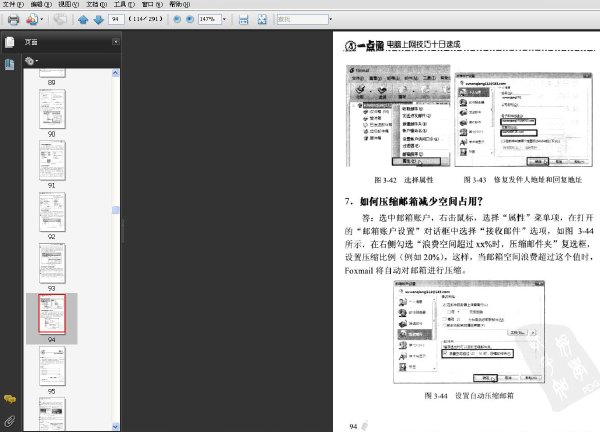Open the 编辑 (Edit) menu
This screenshot has width=600, height=432.
(x=41, y=4)
